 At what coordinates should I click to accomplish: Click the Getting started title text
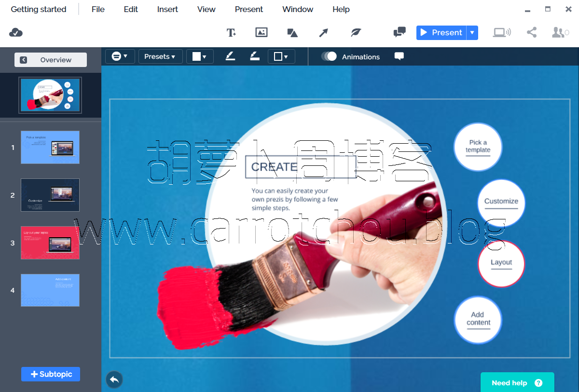click(x=39, y=9)
